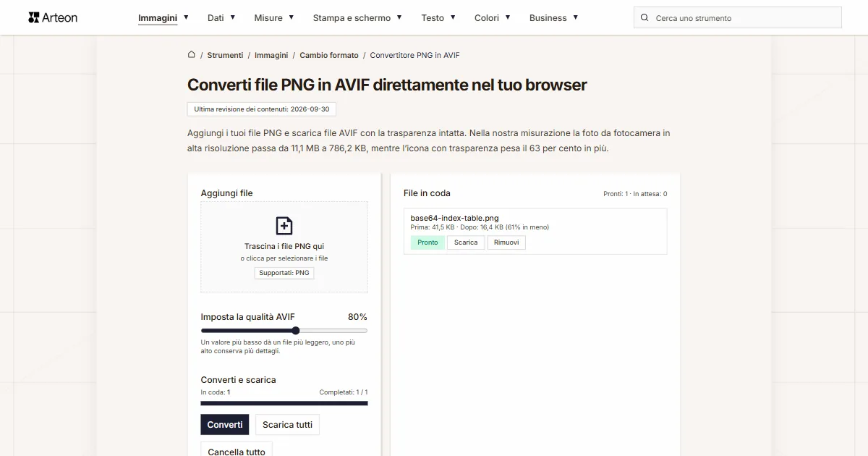Expand the Stampa e schermo arrow

[x=399, y=17]
